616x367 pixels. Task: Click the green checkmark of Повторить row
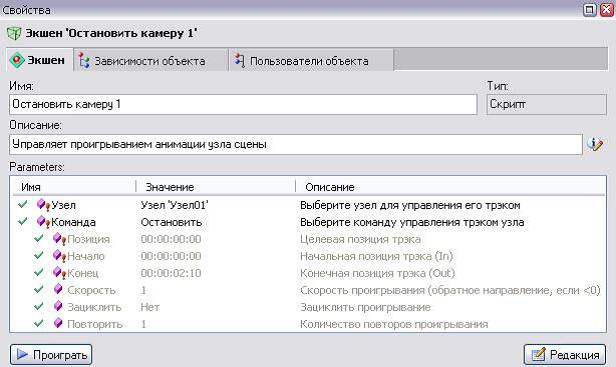38,323
